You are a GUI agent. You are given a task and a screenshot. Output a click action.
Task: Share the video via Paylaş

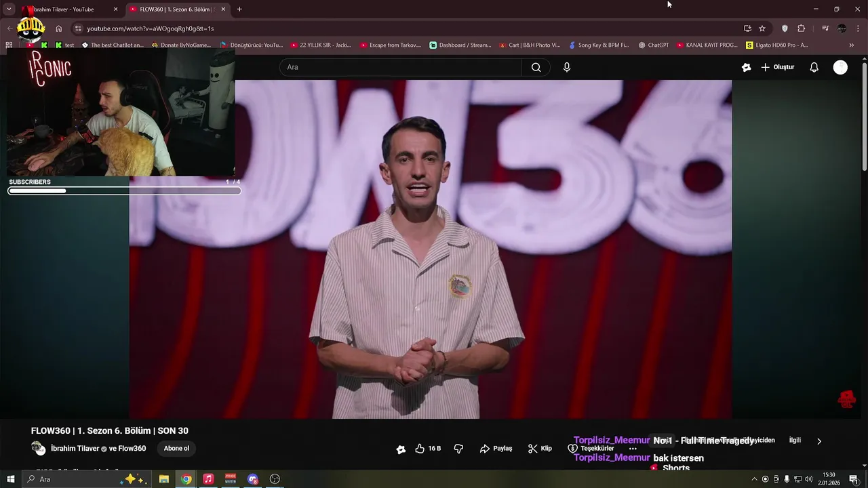[496, 449]
